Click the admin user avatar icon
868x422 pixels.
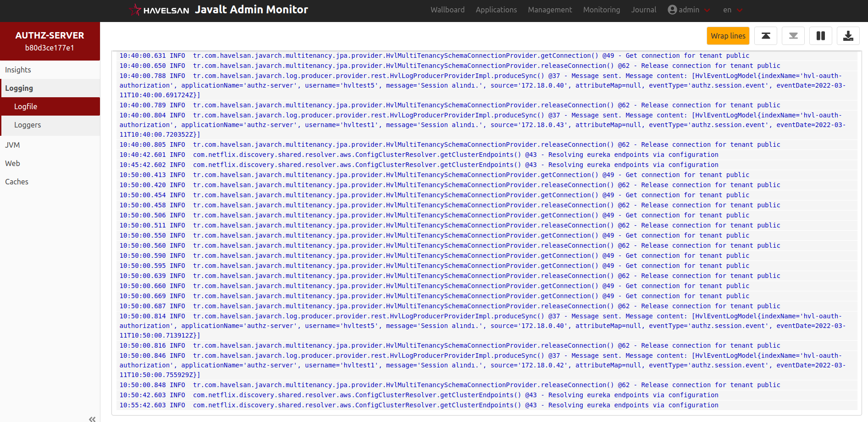[672, 10]
